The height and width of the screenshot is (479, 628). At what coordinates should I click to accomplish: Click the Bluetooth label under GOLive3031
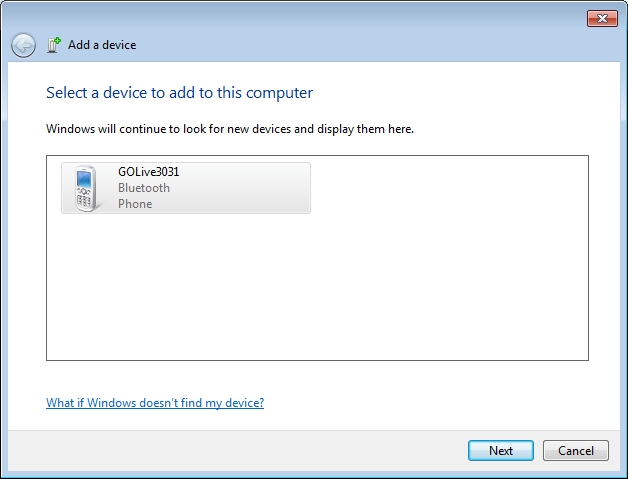tap(144, 188)
